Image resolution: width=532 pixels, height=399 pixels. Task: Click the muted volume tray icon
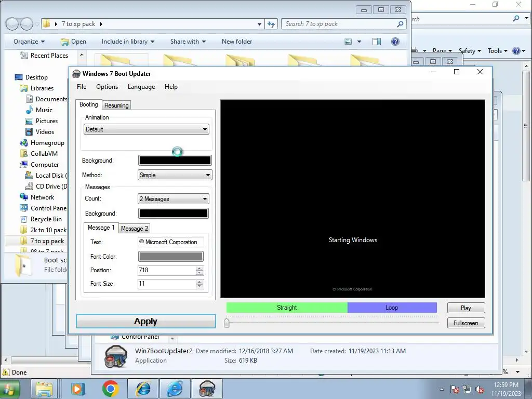(x=480, y=390)
